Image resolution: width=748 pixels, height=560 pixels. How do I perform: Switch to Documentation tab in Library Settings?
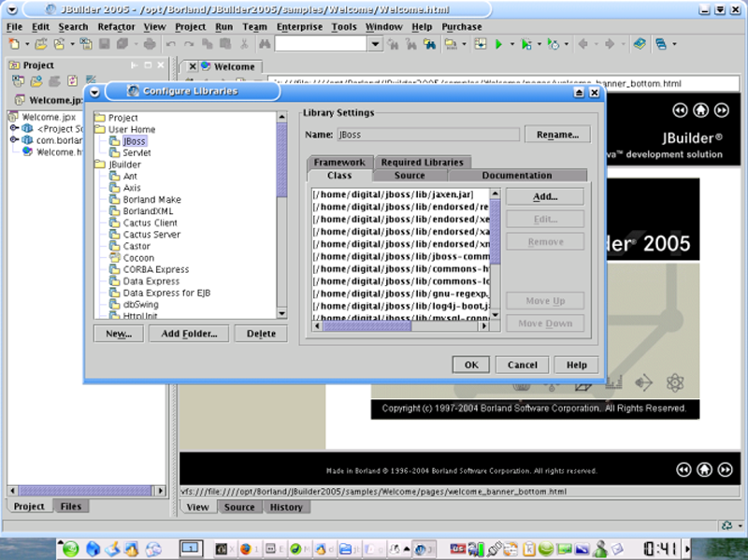pyautogui.click(x=516, y=176)
